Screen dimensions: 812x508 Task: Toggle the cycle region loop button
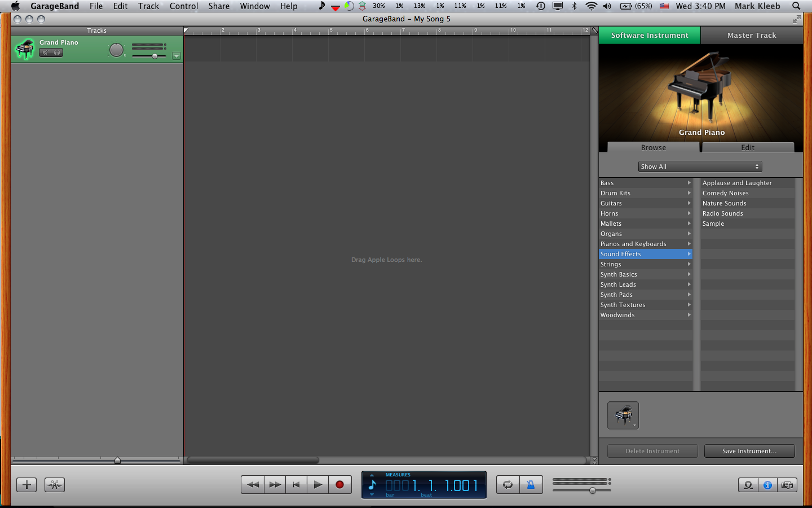click(508, 485)
